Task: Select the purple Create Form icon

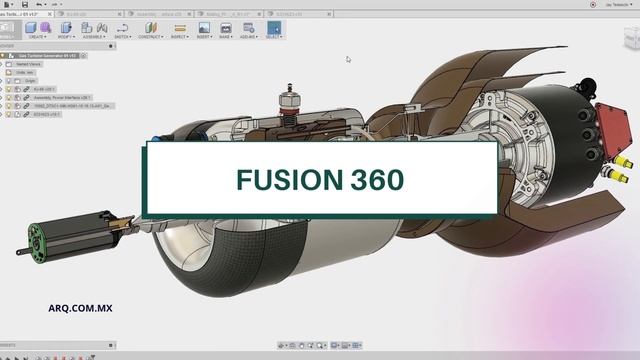Action: (46, 28)
